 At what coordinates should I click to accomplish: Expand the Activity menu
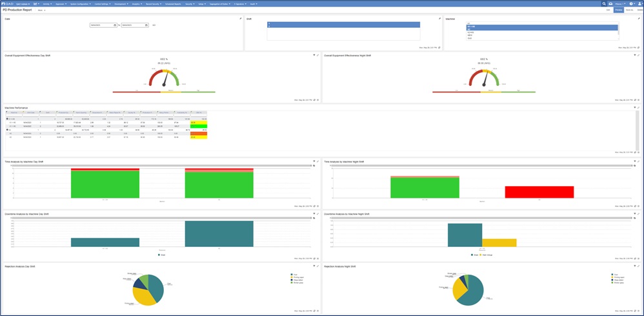47,4
